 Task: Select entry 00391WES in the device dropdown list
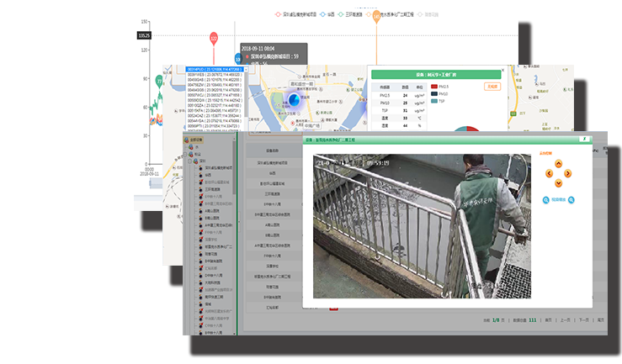[x=215, y=75]
